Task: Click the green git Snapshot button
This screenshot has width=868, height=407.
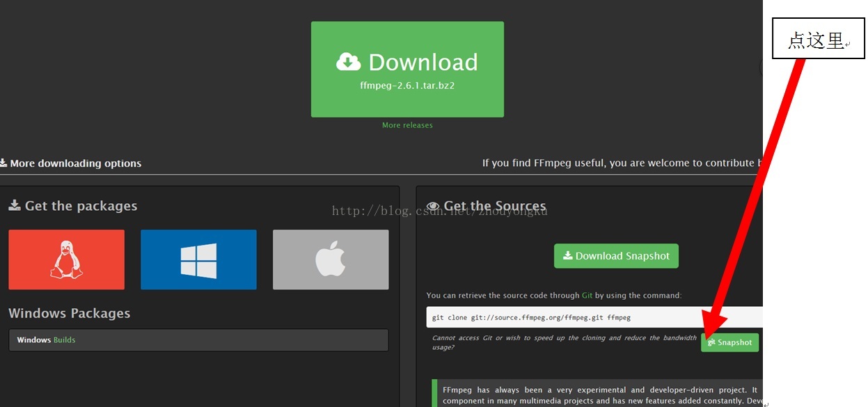Action: (x=729, y=342)
